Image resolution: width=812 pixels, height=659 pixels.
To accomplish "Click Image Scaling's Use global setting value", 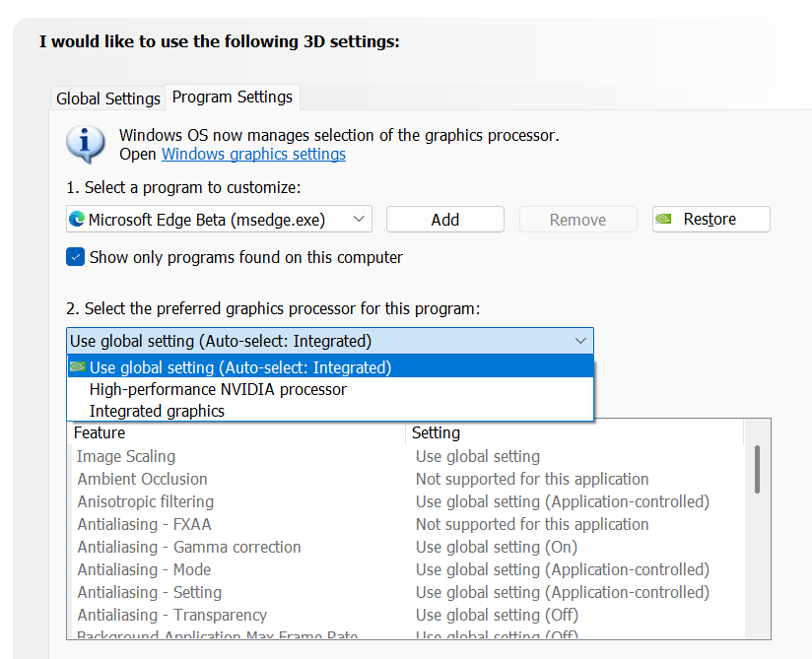I will pos(478,457).
